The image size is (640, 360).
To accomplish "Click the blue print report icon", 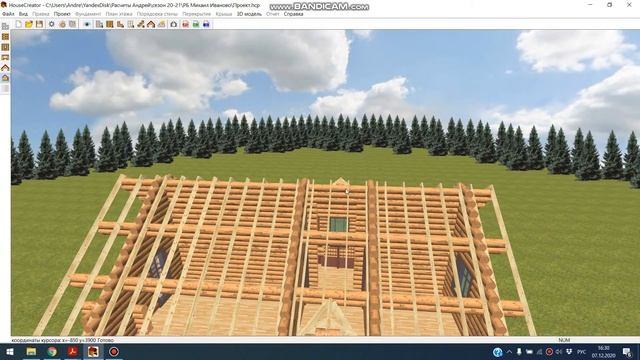I will coord(206,24).
